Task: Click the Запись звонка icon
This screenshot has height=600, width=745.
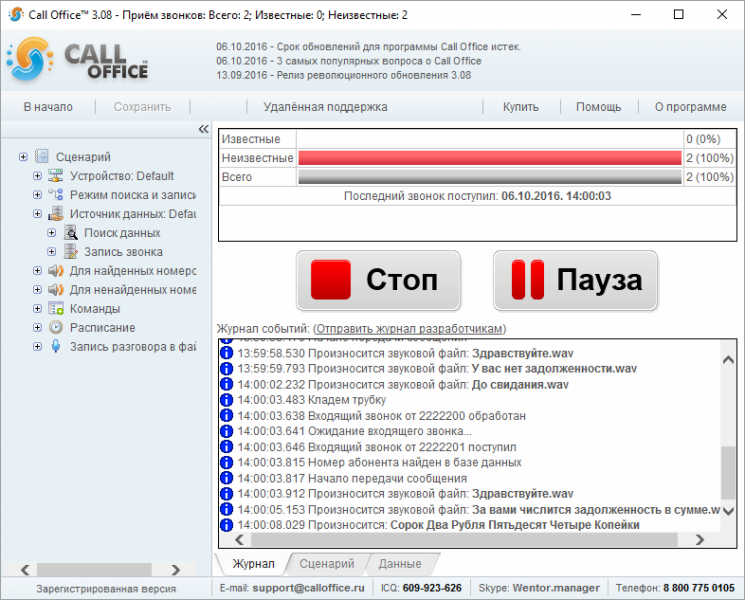Action: point(70,252)
